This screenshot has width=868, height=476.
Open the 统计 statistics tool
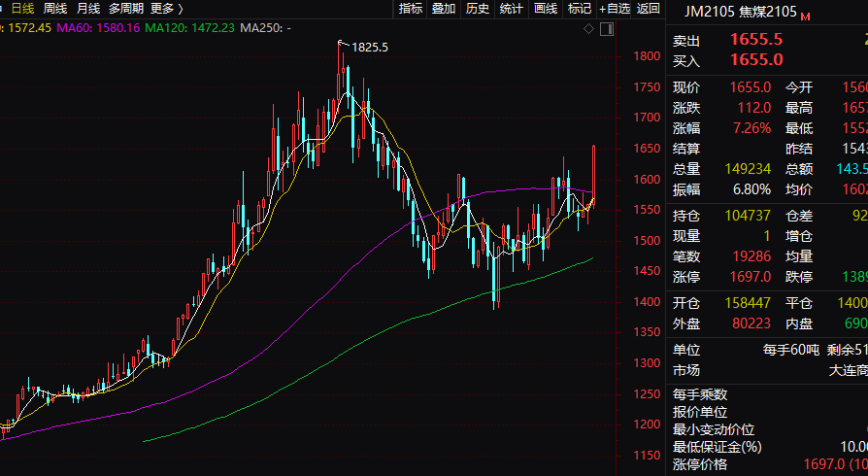point(512,9)
